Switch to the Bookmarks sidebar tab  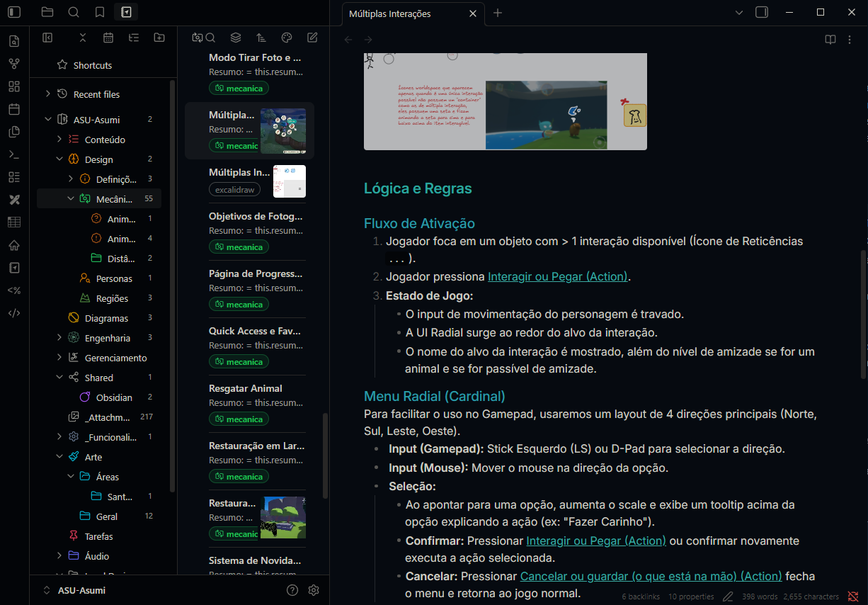tap(100, 12)
